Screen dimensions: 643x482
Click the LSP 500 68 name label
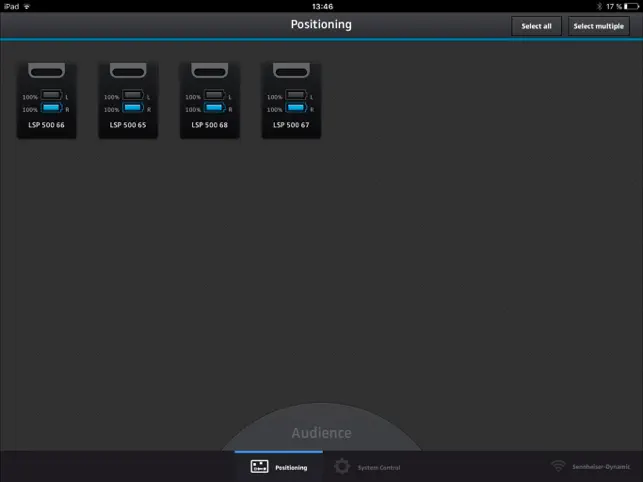[210, 125]
